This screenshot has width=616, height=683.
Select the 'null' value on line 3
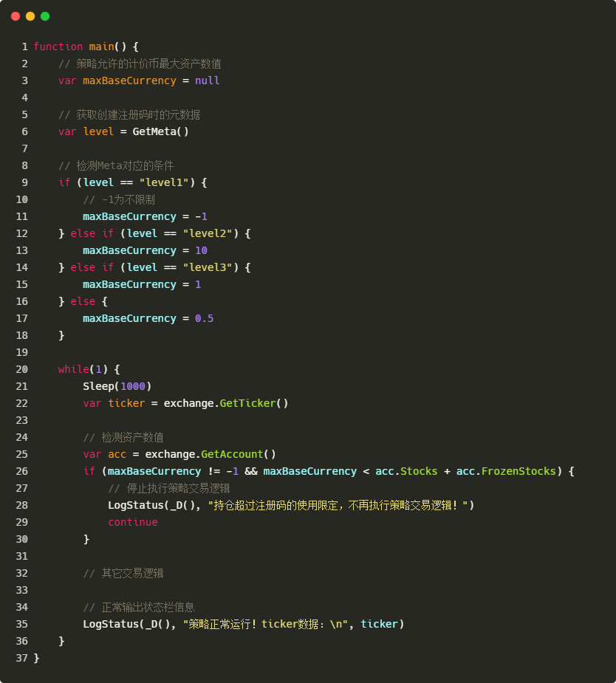click(x=208, y=80)
